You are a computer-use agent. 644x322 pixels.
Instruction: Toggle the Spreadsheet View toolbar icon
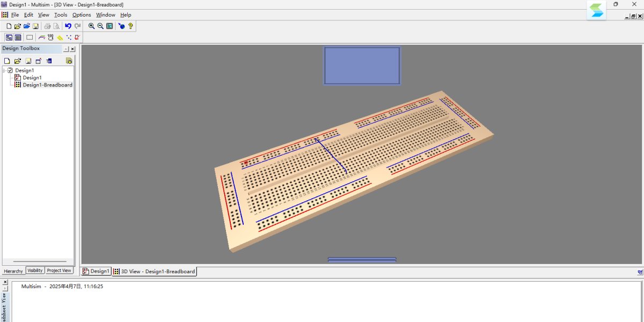(18, 38)
